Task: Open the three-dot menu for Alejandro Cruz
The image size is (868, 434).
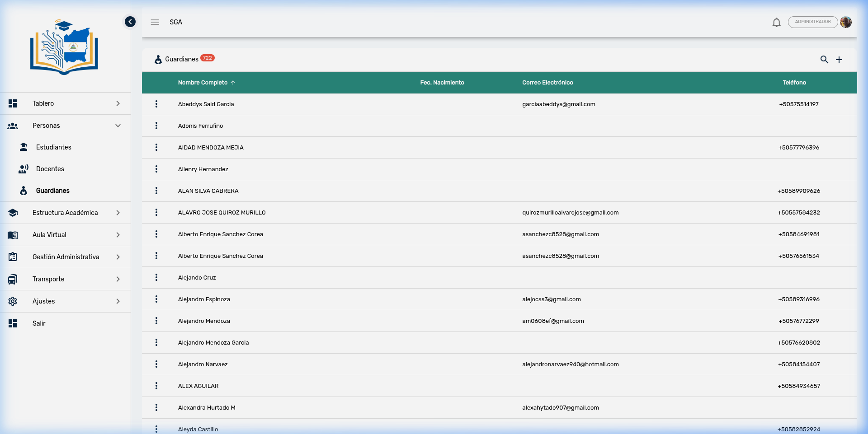Action: click(x=156, y=278)
